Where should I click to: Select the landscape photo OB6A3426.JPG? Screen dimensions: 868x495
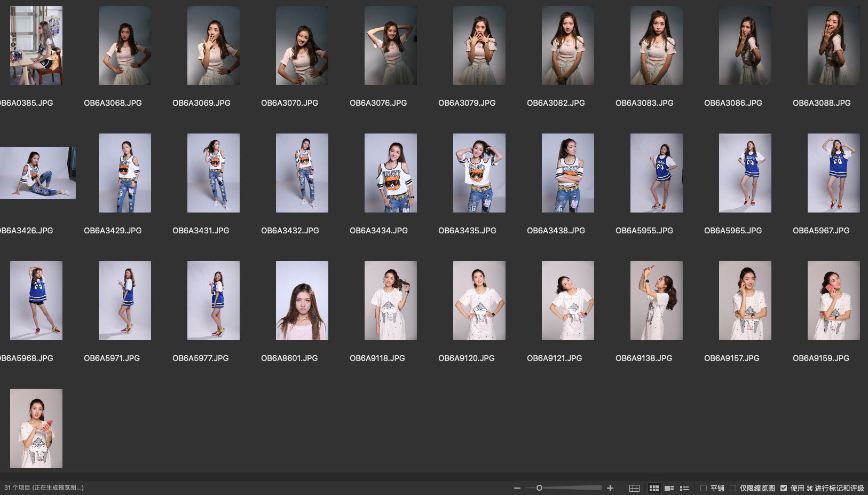click(37, 173)
